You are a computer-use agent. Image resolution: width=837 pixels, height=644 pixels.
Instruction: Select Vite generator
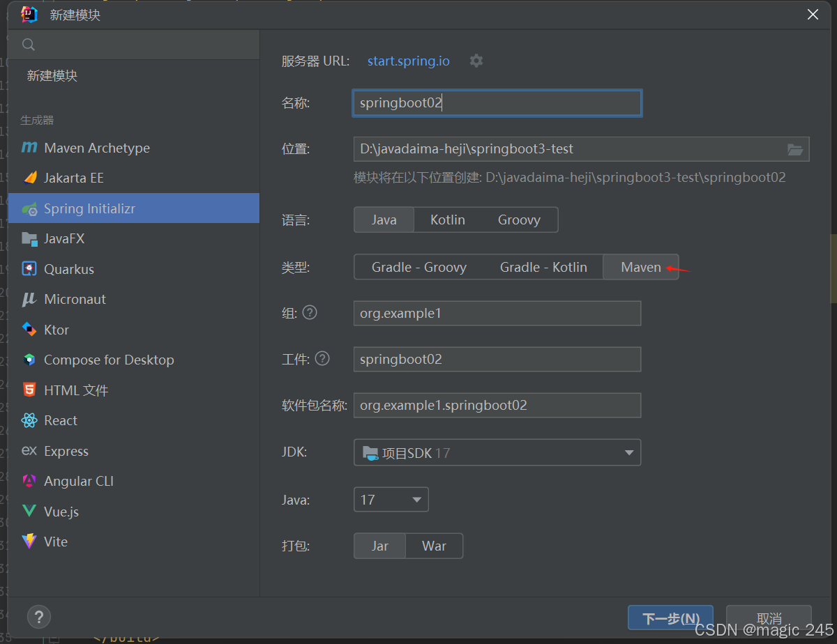tap(134, 542)
